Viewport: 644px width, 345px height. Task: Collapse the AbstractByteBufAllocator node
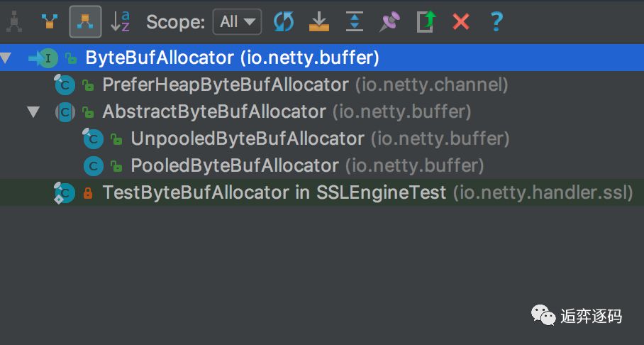click(x=33, y=112)
